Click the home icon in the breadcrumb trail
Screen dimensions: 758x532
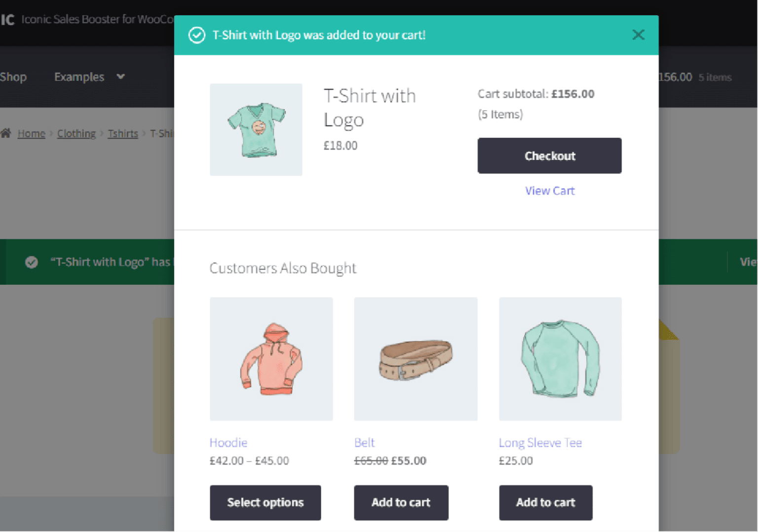pyautogui.click(x=6, y=132)
